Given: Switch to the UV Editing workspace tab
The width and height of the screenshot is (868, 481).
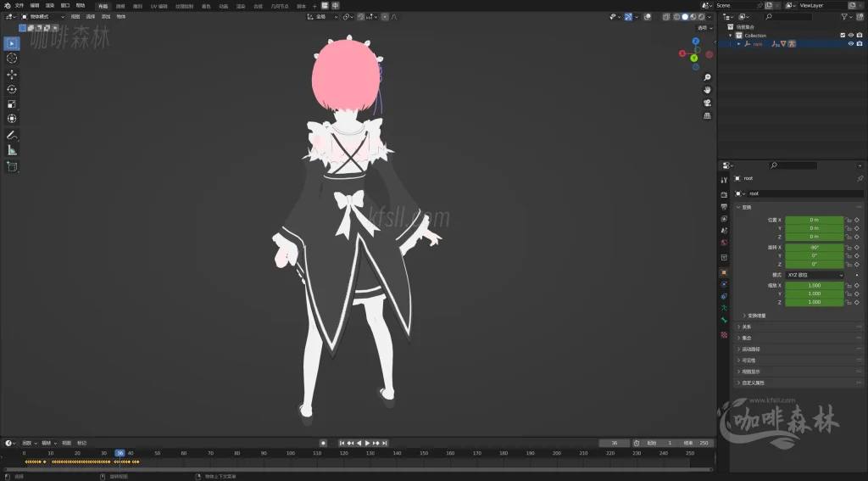Looking at the screenshot, I should tap(159, 6).
